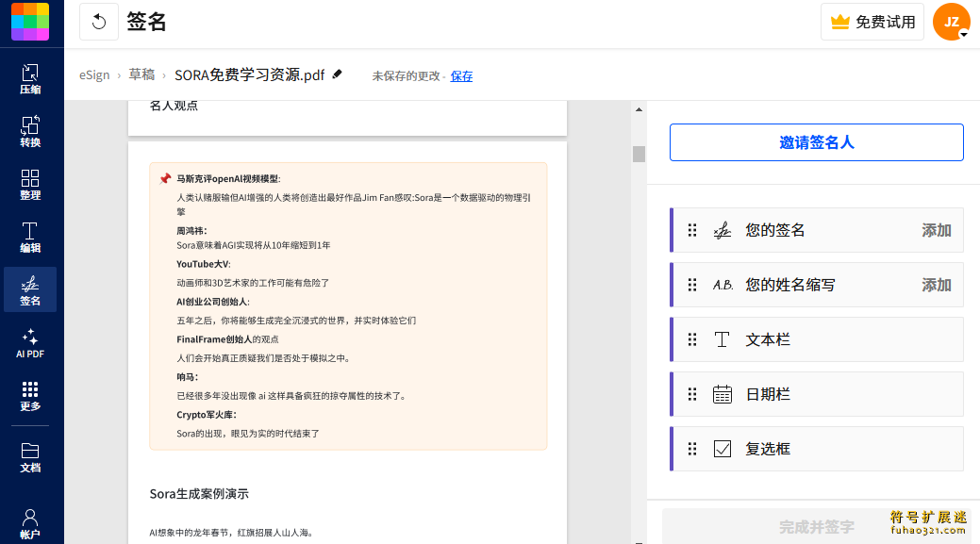Click the colorful app logo
Viewport: 980px width, 544px height.
(x=30, y=22)
